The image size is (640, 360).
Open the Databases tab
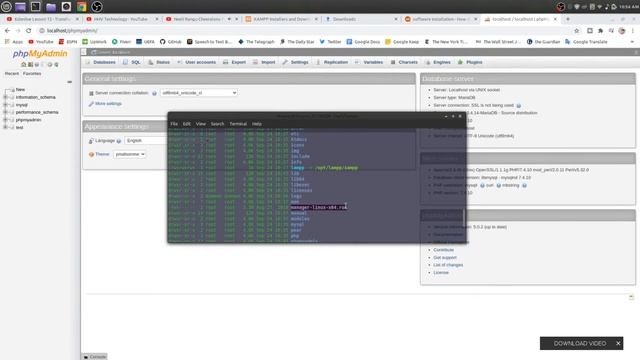pyautogui.click(x=100, y=62)
